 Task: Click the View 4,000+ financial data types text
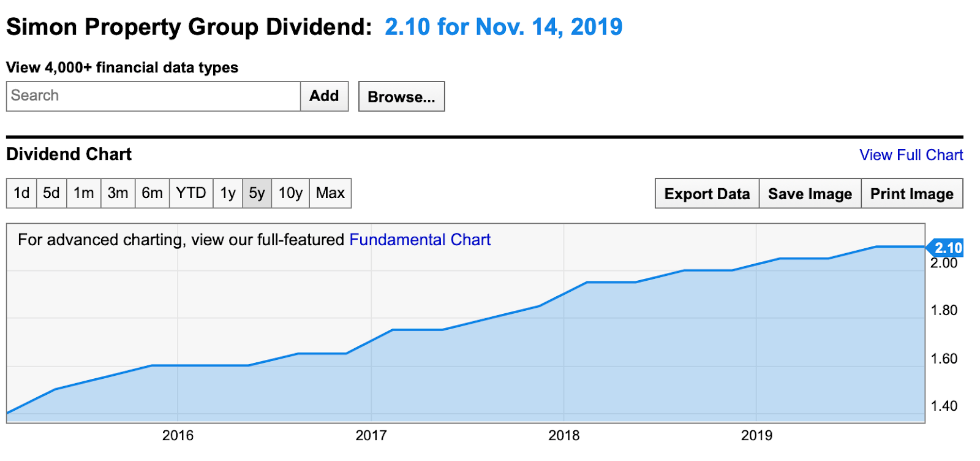click(123, 67)
